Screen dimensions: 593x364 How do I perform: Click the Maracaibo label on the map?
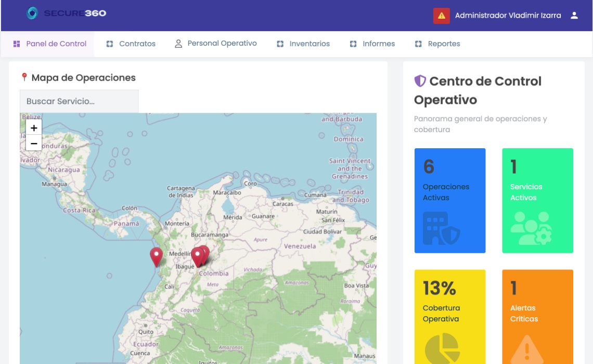click(x=227, y=192)
